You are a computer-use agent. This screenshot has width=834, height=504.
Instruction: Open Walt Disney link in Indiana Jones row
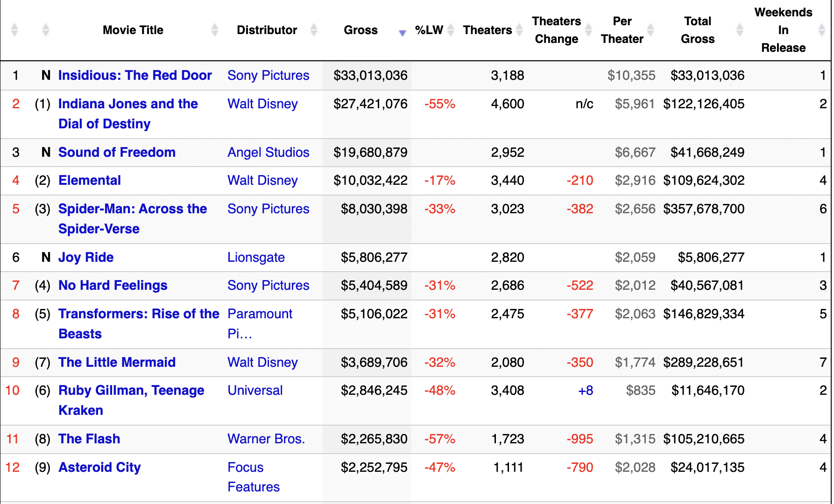tap(262, 104)
